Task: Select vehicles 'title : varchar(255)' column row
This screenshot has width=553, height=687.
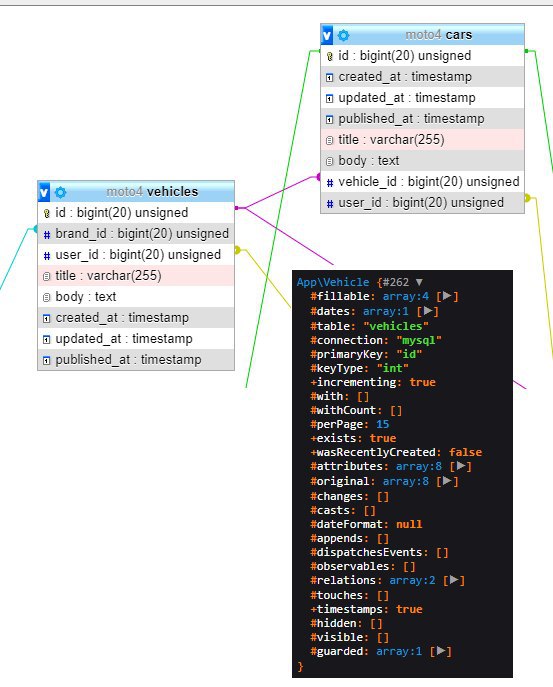Action: [136, 276]
